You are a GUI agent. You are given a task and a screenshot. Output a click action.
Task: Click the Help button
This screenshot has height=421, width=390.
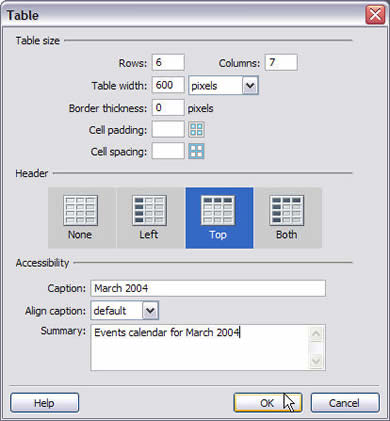45,403
